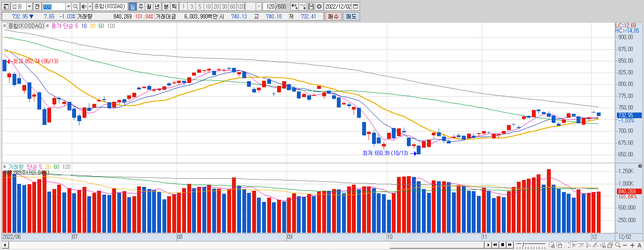The width and height of the screenshot is (644, 250).
Task: Choose the 20 interval button
Action: (x=216, y=6)
